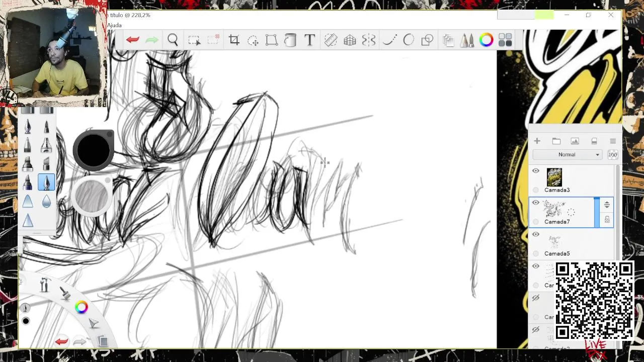Image resolution: width=644 pixels, height=362 pixels.
Task: Select the water drop smear brush
Action: (x=46, y=202)
